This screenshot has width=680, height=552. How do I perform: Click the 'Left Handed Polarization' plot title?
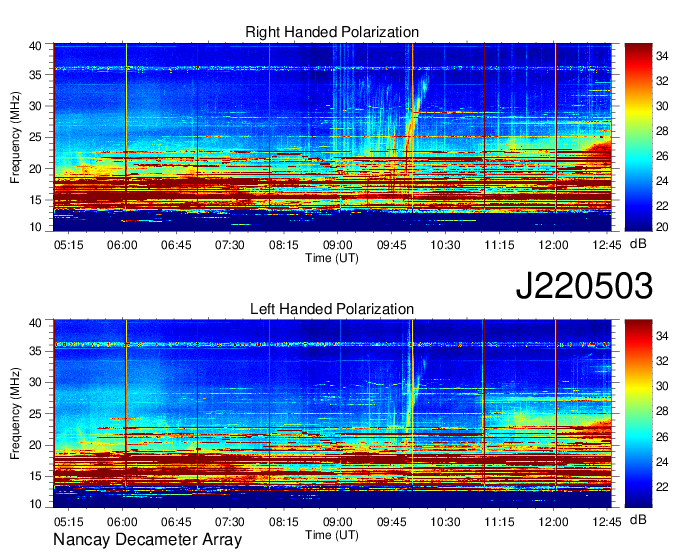coord(332,309)
